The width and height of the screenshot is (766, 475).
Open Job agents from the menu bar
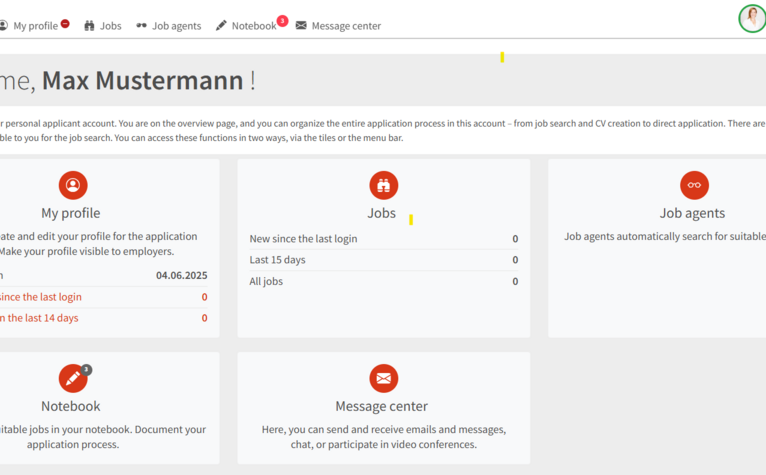point(176,26)
